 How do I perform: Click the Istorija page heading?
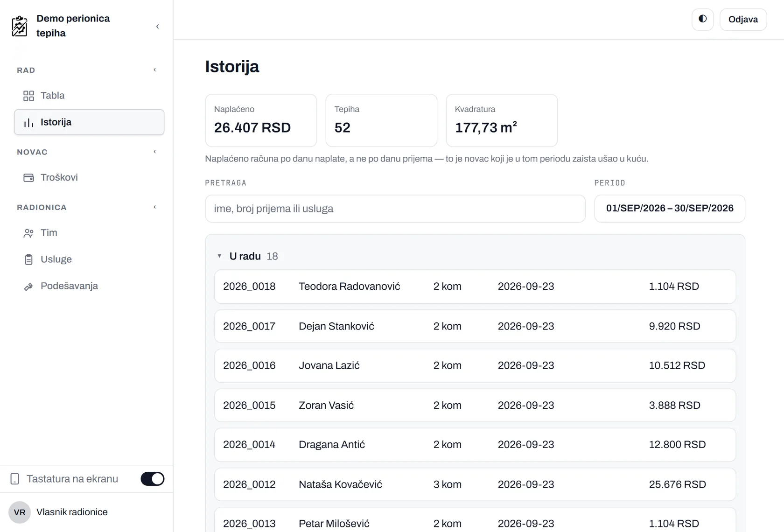pos(232,67)
